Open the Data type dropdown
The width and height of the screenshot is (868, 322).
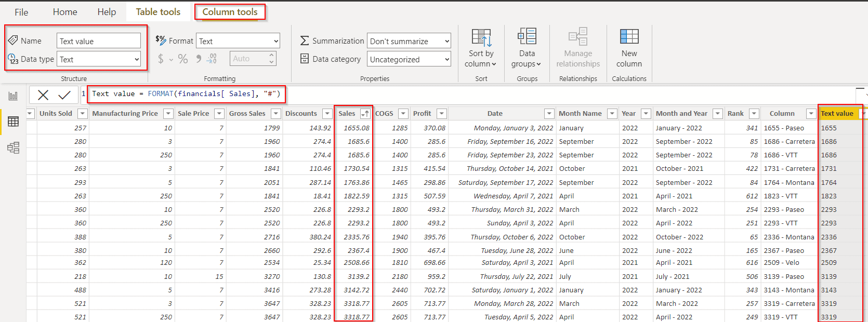(99, 59)
